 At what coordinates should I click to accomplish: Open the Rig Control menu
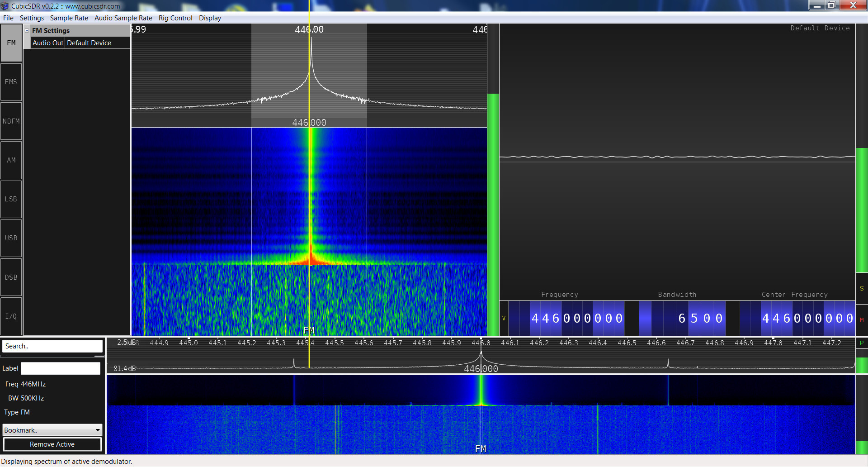pyautogui.click(x=175, y=18)
